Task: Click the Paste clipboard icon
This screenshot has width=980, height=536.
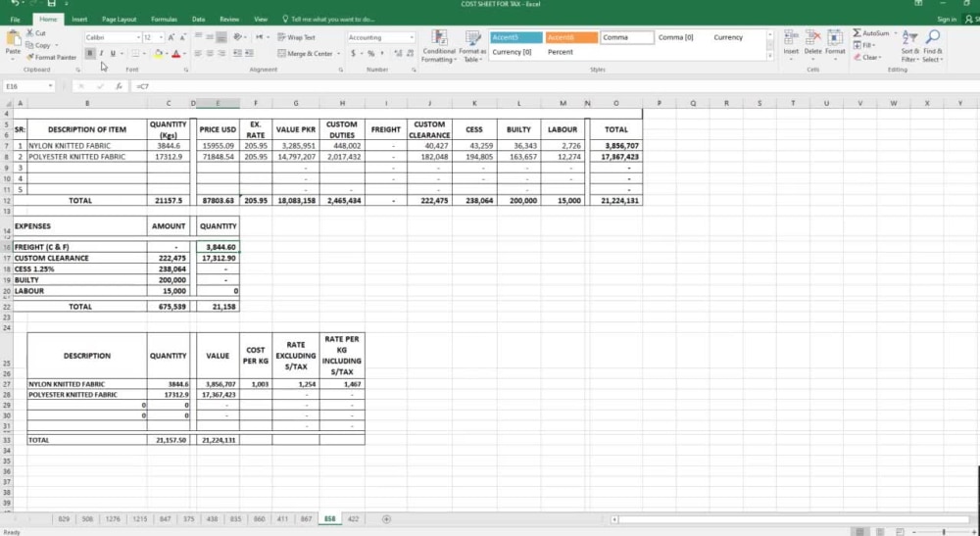Action: [x=13, y=39]
